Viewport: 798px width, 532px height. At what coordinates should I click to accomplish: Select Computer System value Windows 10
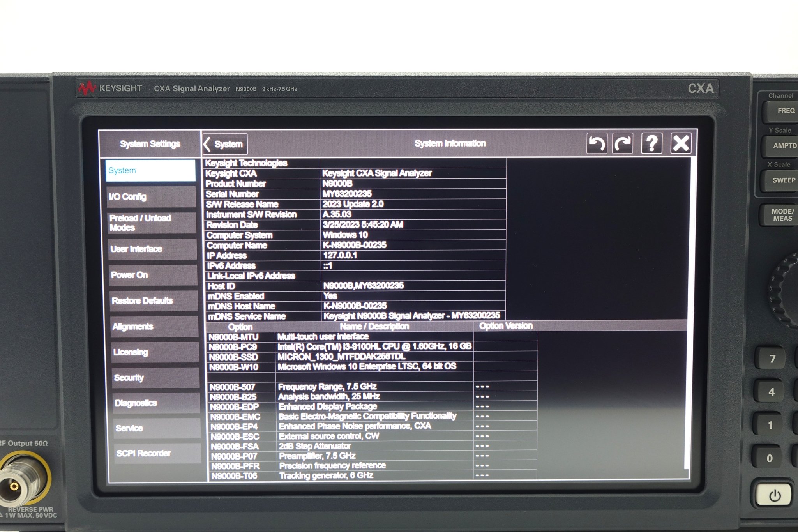[x=345, y=235]
